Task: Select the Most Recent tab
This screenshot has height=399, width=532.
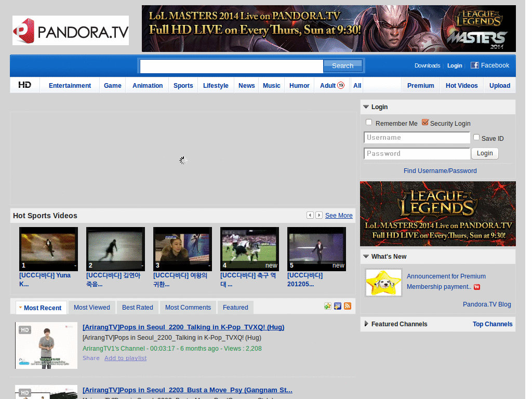Action: click(41, 308)
